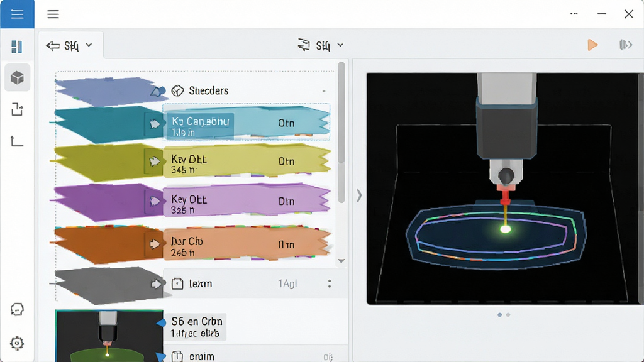Select the orange Dar Cib layer
This screenshot has width=644, height=362.
tap(247, 243)
